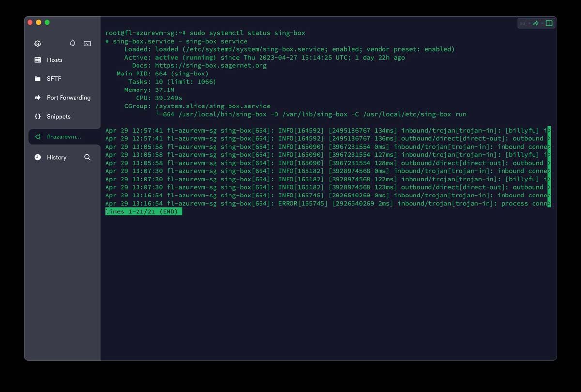Open the local terminal icon
The image size is (581, 392).
coord(87,44)
